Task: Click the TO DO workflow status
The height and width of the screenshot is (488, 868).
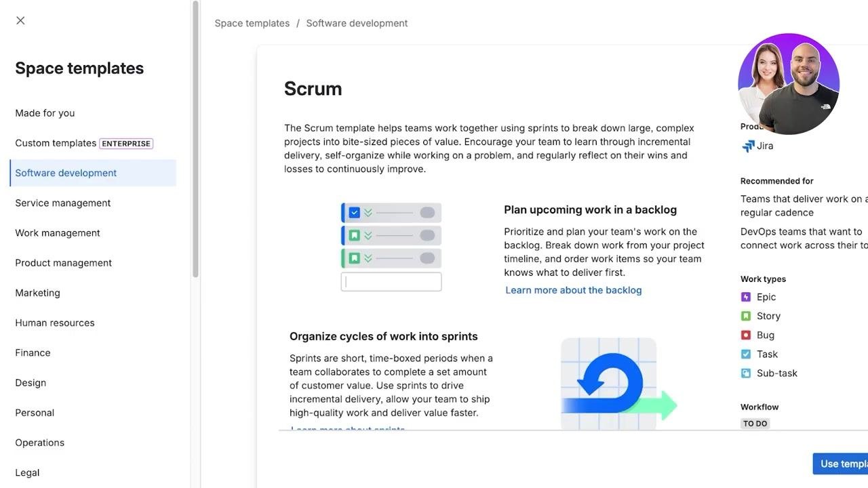Action: [755, 424]
